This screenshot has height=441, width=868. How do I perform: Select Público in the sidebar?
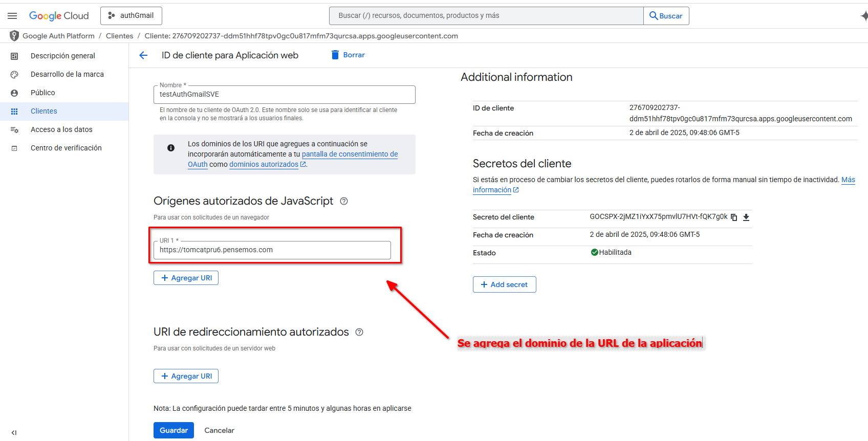click(42, 93)
